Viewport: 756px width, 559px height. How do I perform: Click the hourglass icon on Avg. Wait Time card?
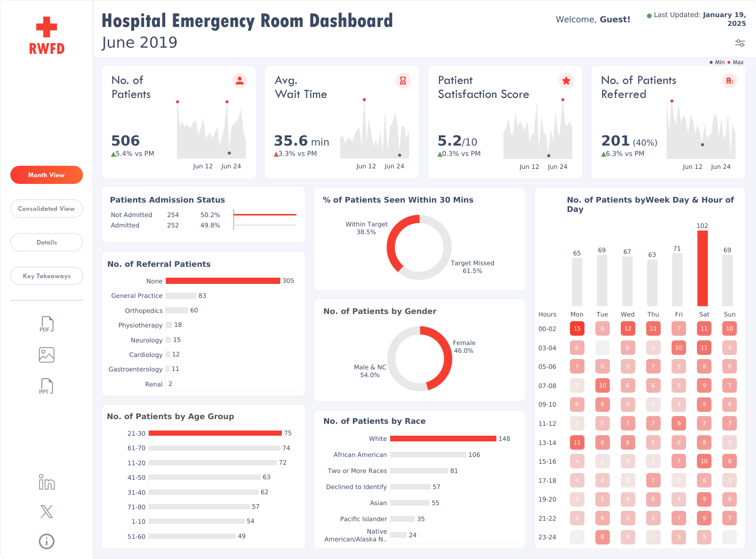point(403,81)
